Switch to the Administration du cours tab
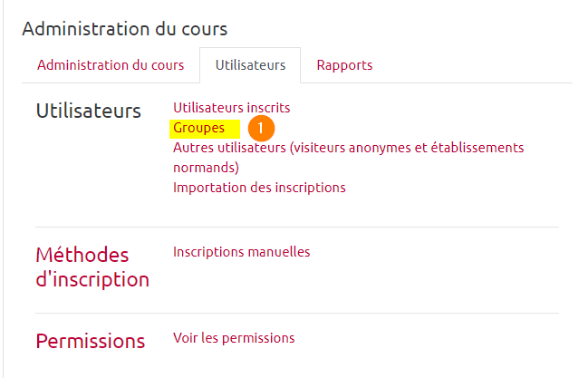 (111, 65)
